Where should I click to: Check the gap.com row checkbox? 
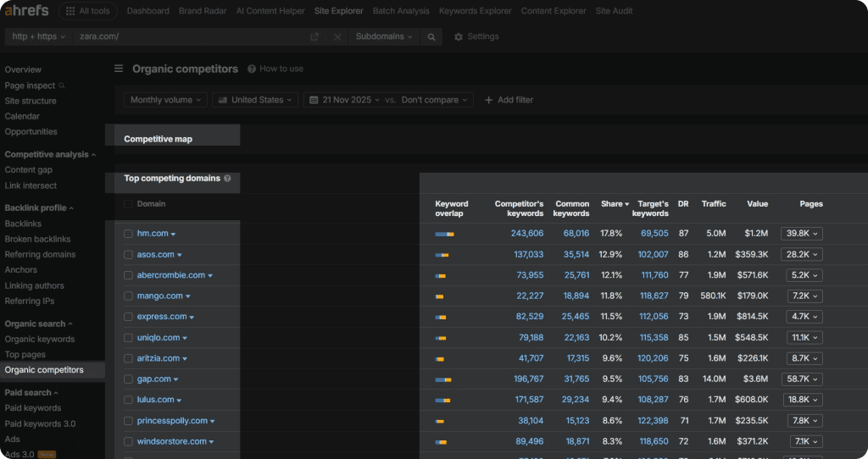128,379
